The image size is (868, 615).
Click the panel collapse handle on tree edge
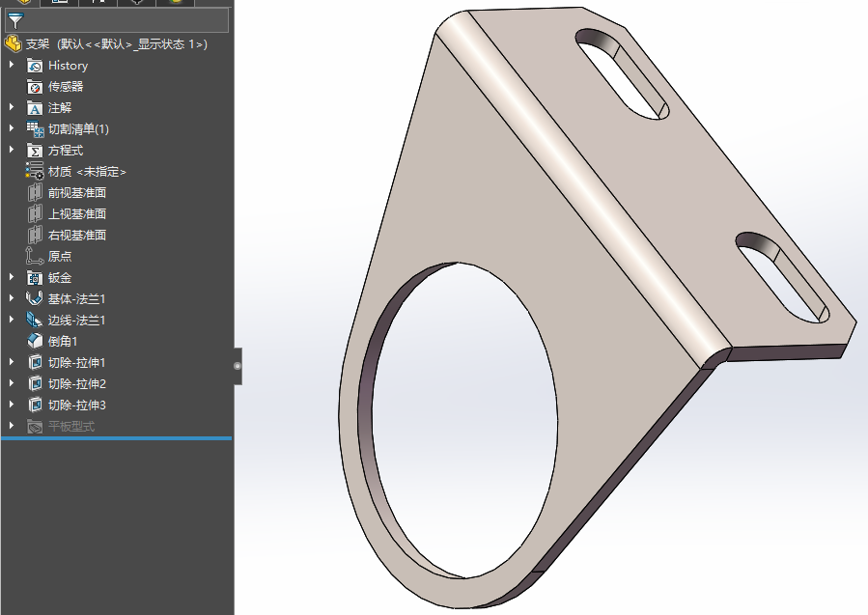pyautogui.click(x=238, y=366)
